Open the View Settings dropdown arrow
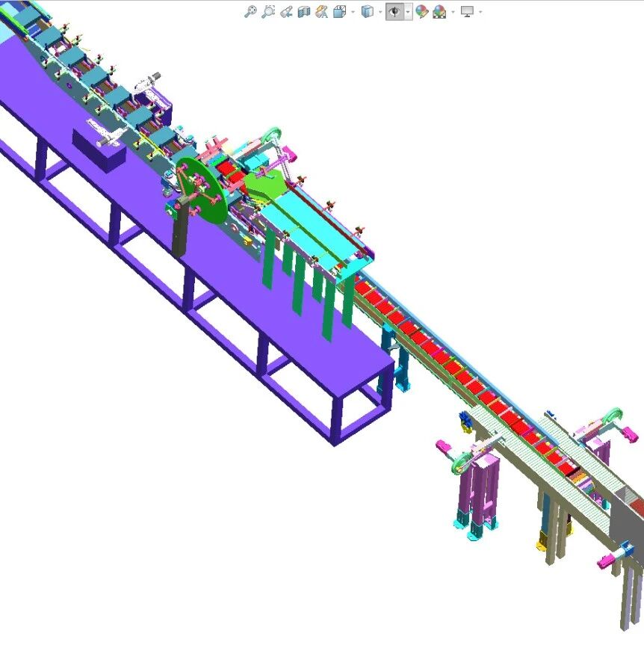This screenshot has width=644, height=645. [480, 12]
